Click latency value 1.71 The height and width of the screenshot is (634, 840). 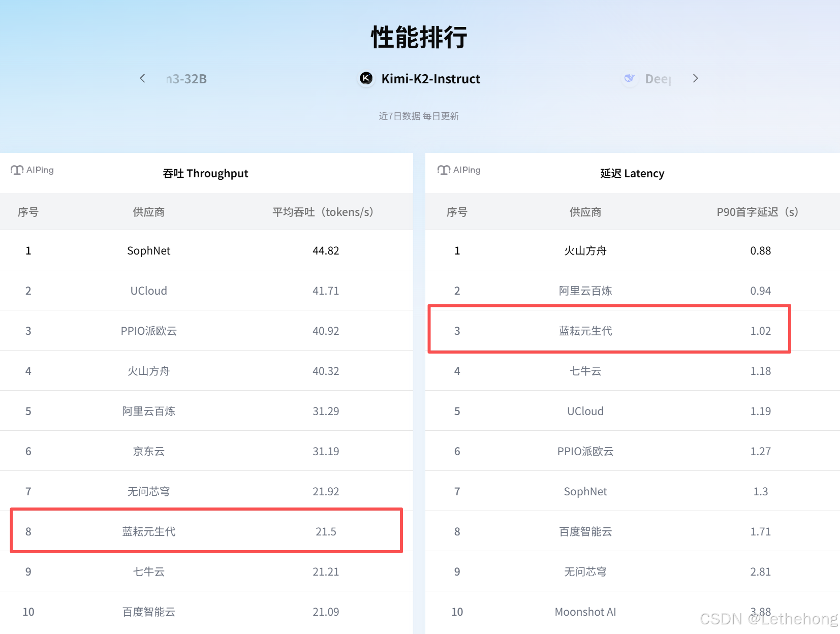click(761, 531)
